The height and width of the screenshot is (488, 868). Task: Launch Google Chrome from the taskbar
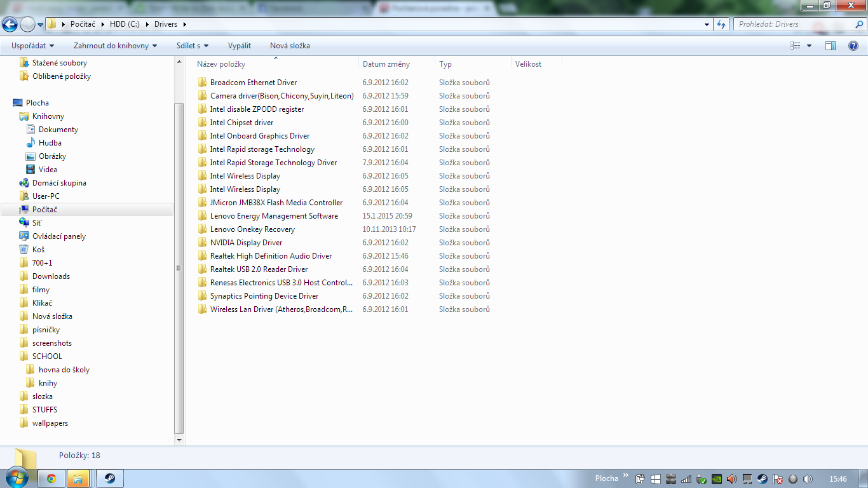51,478
